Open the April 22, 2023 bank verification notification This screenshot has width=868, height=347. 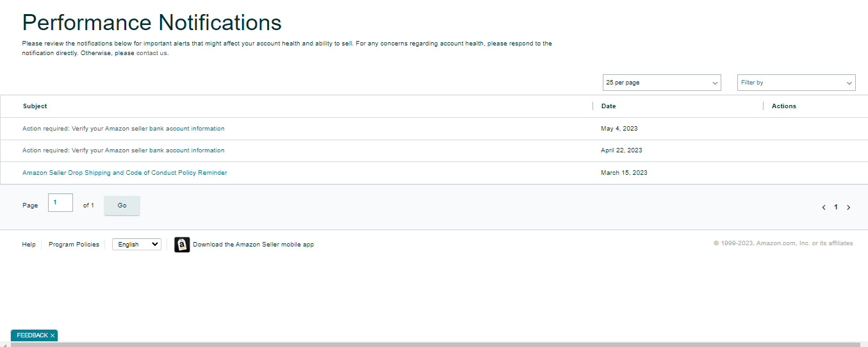coord(124,150)
